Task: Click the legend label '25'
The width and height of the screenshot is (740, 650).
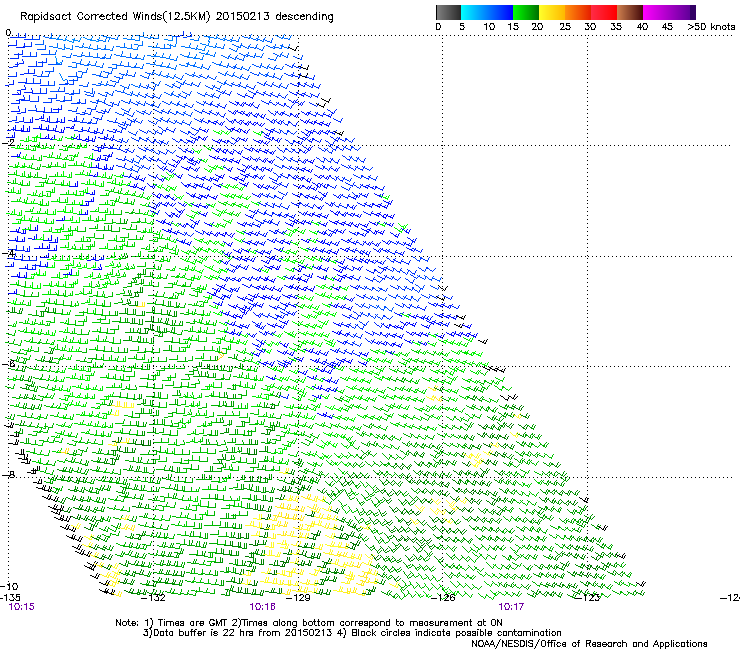Action: pos(565,27)
